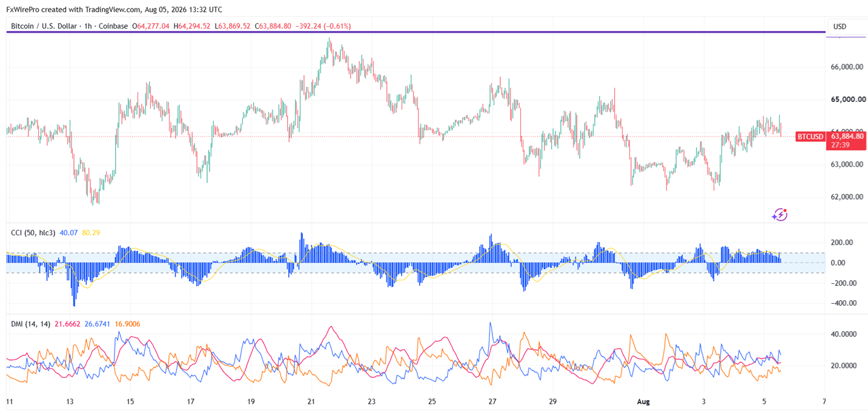Click the open value O64,277.04
This screenshot has width=868, height=419.
150,26
